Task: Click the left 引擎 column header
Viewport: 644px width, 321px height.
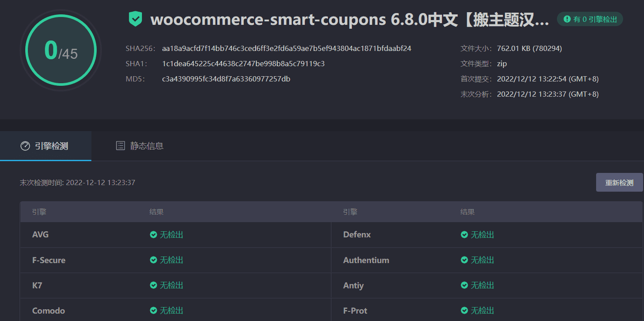Action: coord(39,212)
